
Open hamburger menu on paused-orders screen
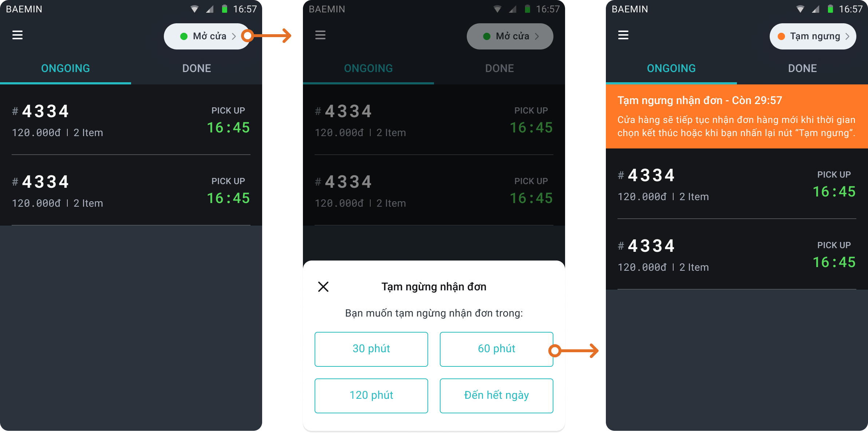tap(623, 35)
